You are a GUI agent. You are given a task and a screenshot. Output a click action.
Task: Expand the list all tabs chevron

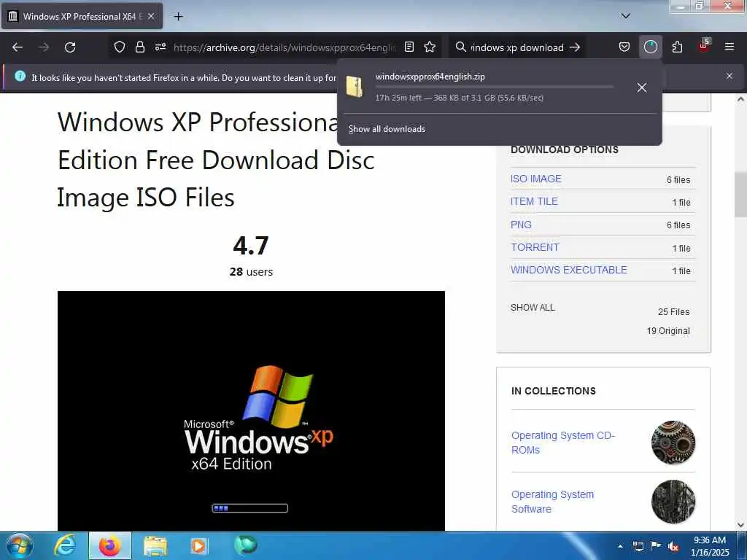(625, 16)
